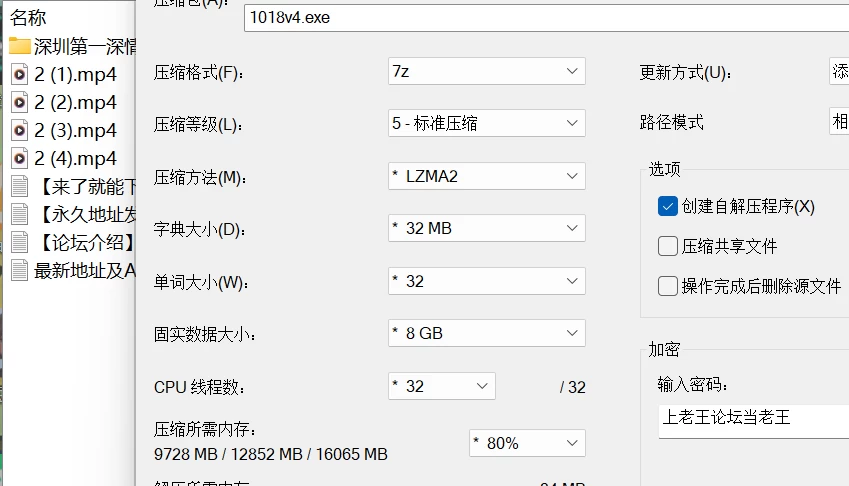Click the archive name field 1018v4.exe

546,17
